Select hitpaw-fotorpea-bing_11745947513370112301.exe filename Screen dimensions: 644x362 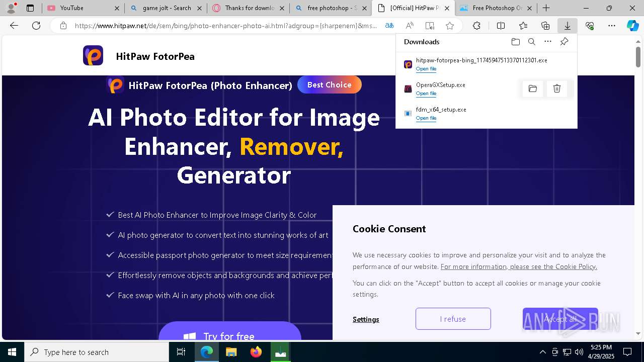pyautogui.click(x=481, y=60)
